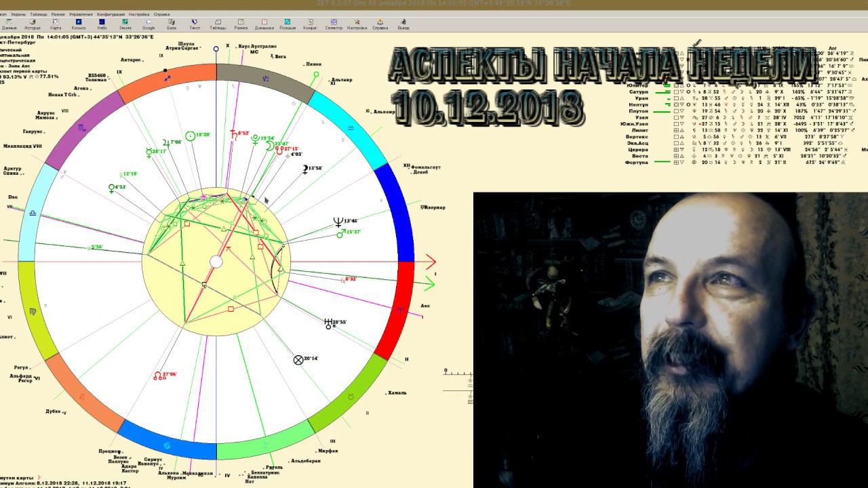
Task: Select the Fortune glyph at 20°14'
Action: tap(298, 360)
